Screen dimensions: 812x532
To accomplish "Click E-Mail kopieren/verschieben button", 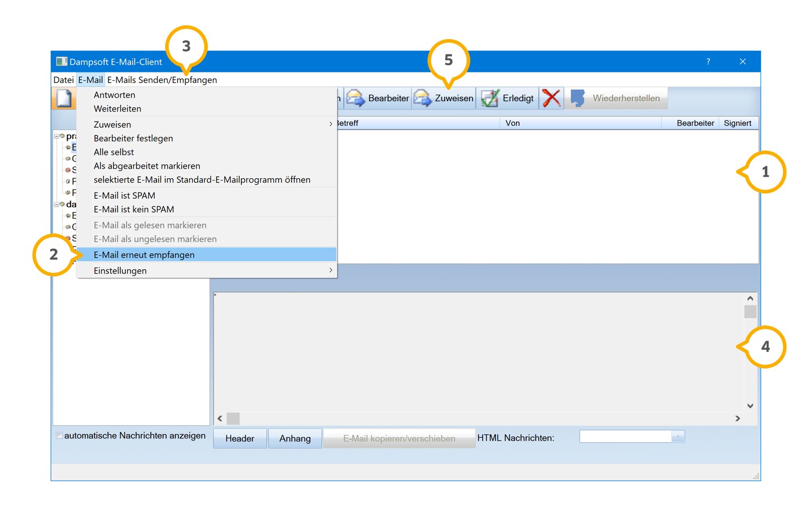I will [399, 438].
